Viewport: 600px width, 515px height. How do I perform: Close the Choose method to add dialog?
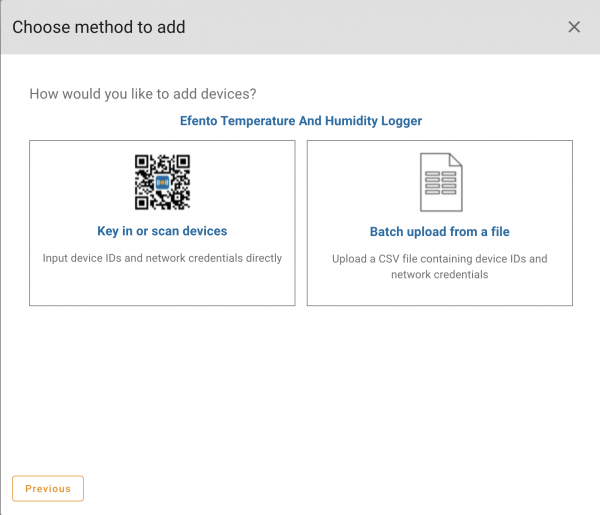point(574,27)
